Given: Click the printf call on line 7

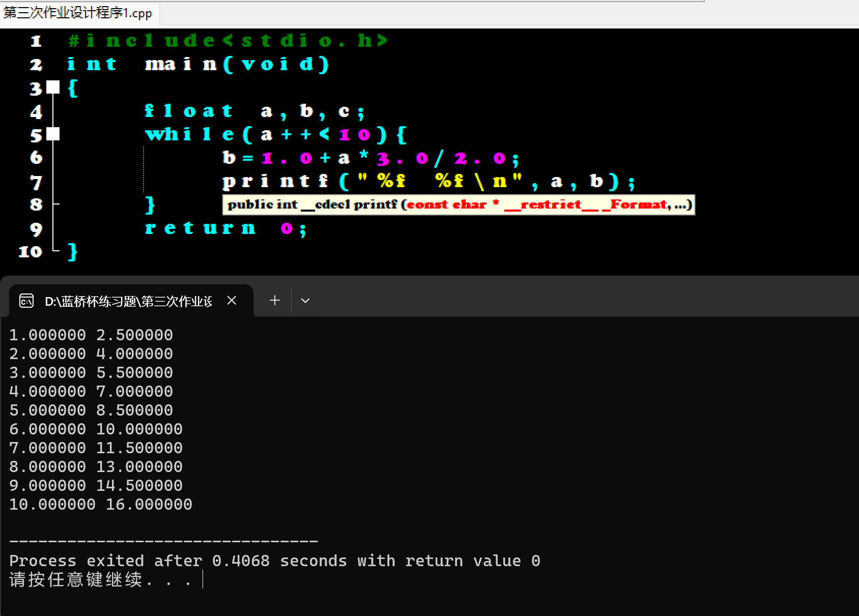Looking at the screenshot, I should tap(429, 181).
